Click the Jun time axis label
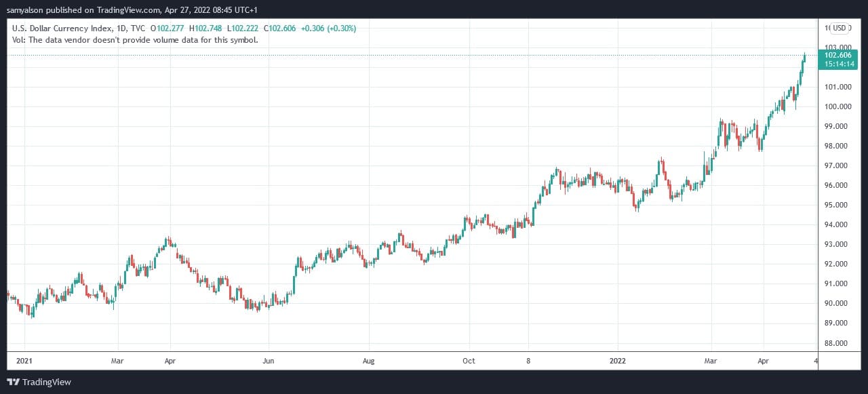 tap(269, 361)
